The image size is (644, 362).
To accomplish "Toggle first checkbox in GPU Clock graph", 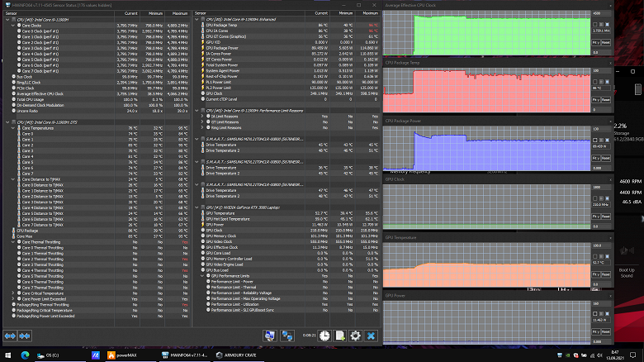I will [x=595, y=198].
